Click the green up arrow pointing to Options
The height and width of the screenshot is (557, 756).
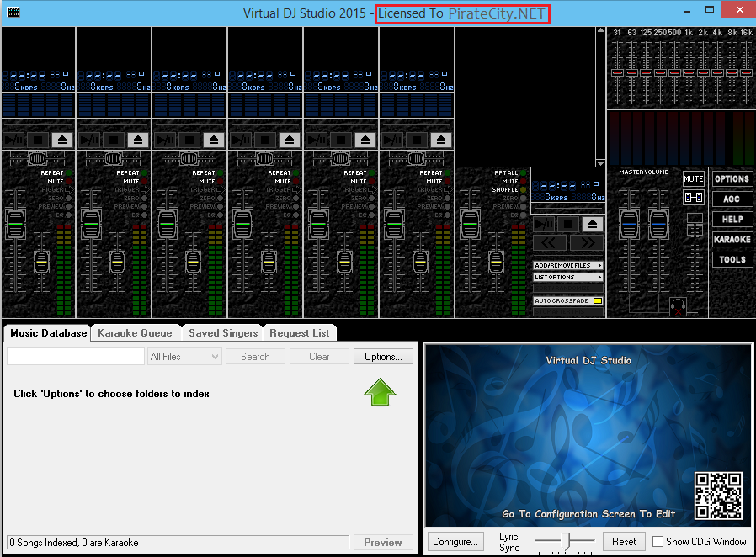pyautogui.click(x=380, y=392)
